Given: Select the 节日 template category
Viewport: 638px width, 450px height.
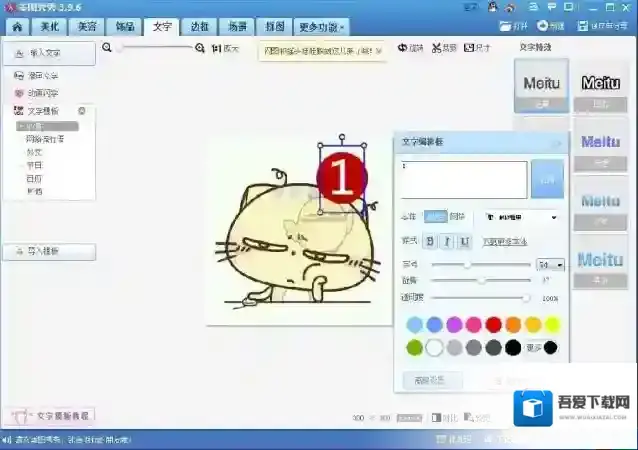Looking at the screenshot, I should (x=34, y=165).
